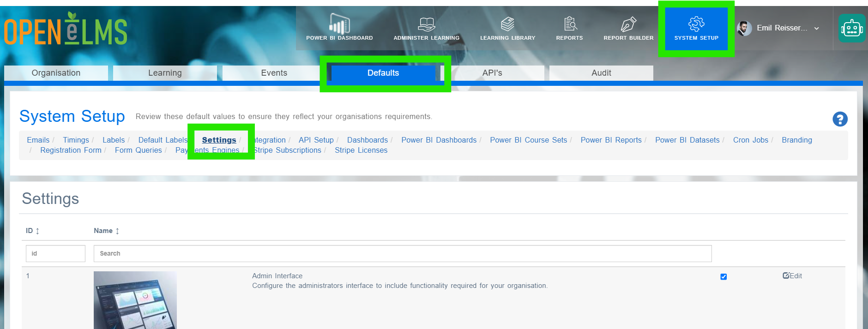This screenshot has height=329, width=868.
Task: Open the Reports nav icon
Action: [570, 24]
